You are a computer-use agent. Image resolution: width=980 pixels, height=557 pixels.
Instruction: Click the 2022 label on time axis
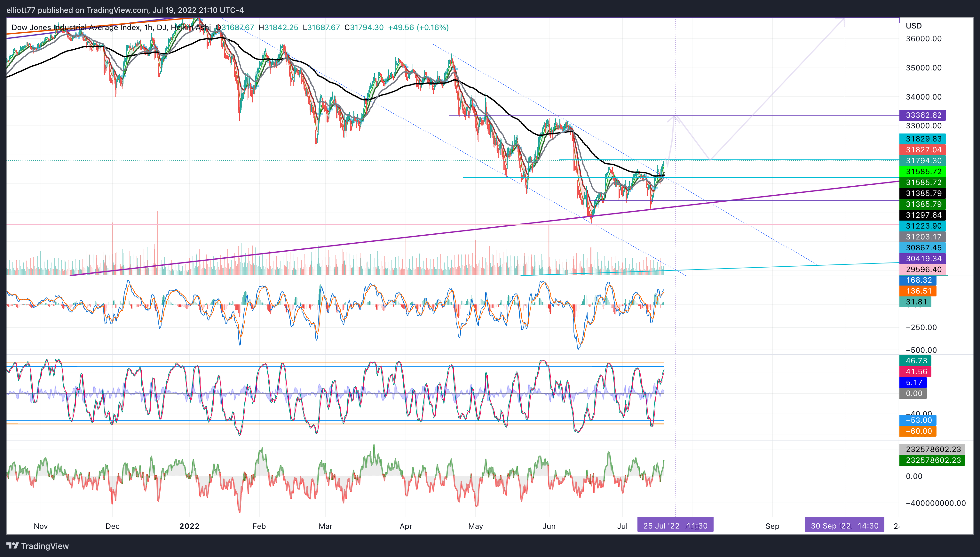click(190, 526)
